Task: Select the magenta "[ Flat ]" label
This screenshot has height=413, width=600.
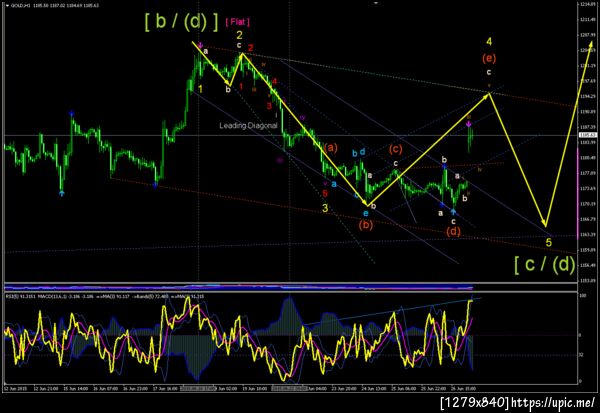Action: (238, 22)
